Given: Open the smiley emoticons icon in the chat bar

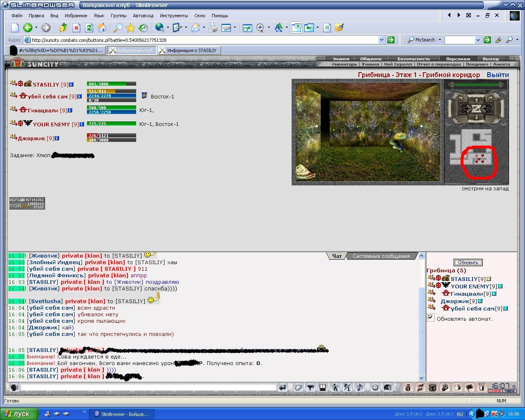Looking at the screenshot, I should coord(375,387).
